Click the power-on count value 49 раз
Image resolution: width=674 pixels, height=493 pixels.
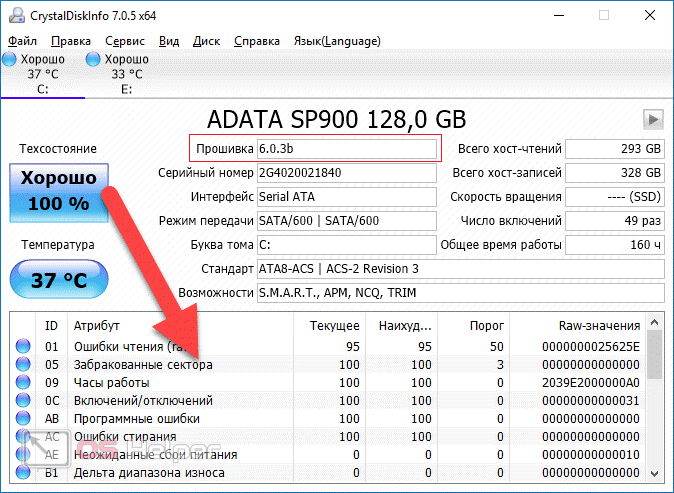coord(615,221)
